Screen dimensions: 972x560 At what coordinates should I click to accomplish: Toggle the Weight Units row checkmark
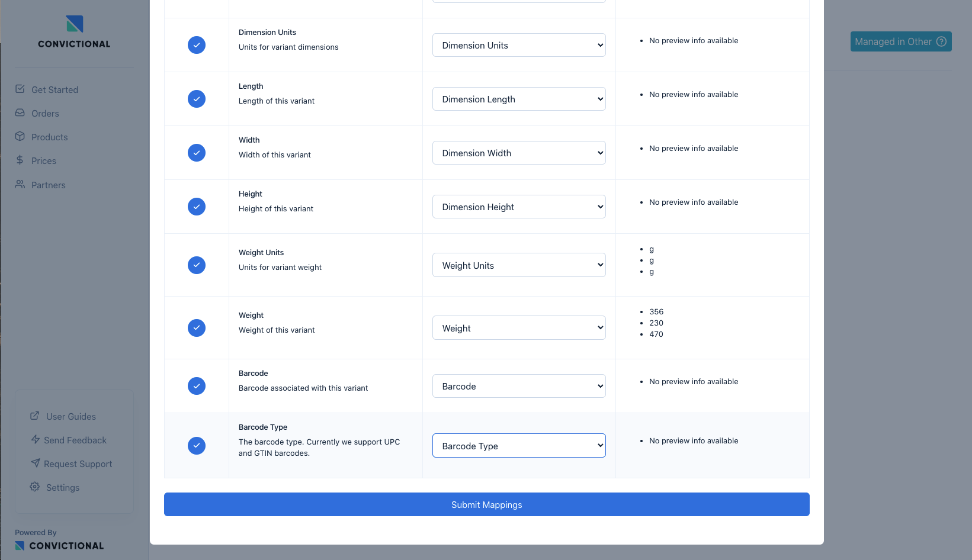coord(197,265)
